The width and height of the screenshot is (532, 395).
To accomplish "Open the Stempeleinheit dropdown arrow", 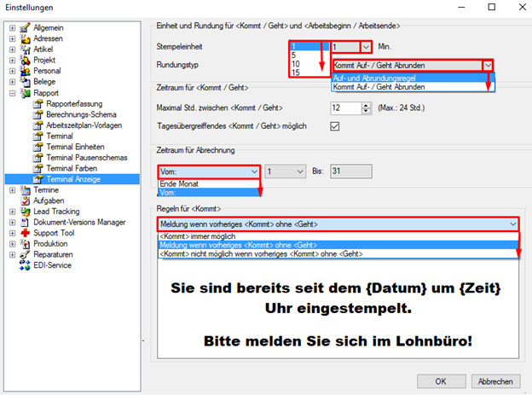I will pyautogui.click(x=366, y=47).
